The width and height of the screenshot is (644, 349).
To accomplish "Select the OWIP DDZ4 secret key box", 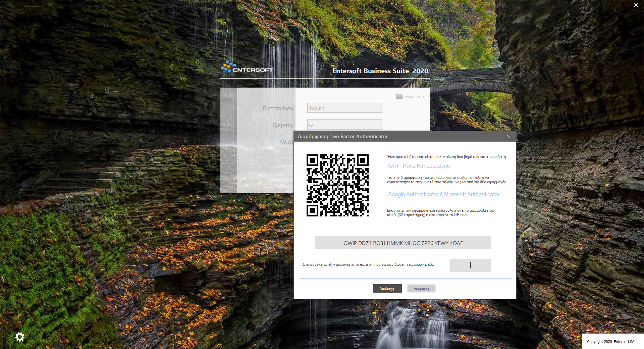I will 403,243.
